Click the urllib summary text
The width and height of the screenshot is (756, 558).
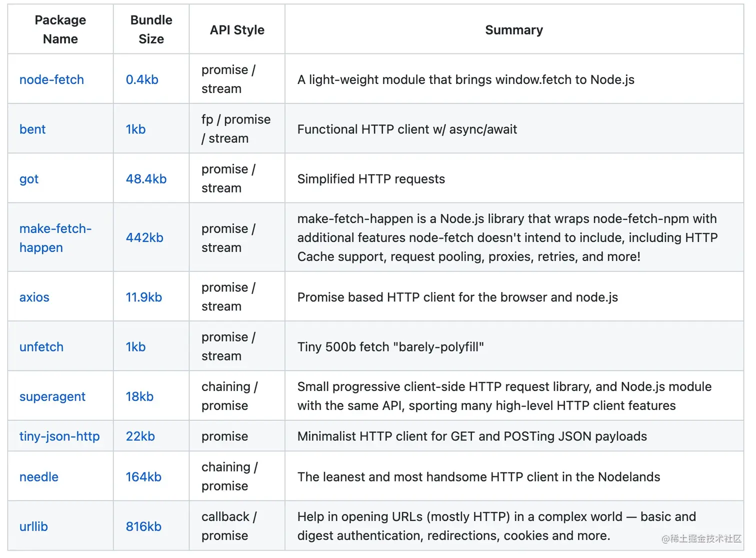click(x=496, y=526)
